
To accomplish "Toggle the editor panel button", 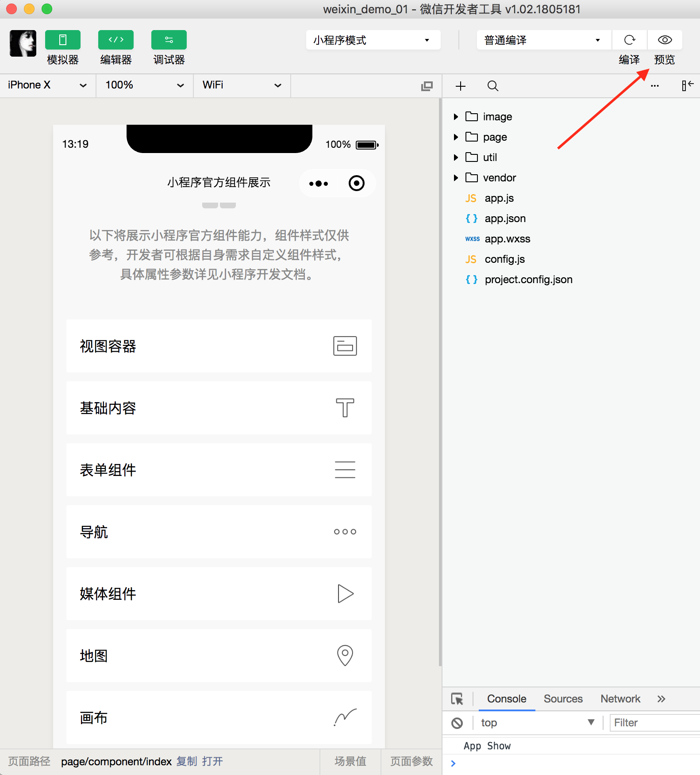I will tap(115, 40).
